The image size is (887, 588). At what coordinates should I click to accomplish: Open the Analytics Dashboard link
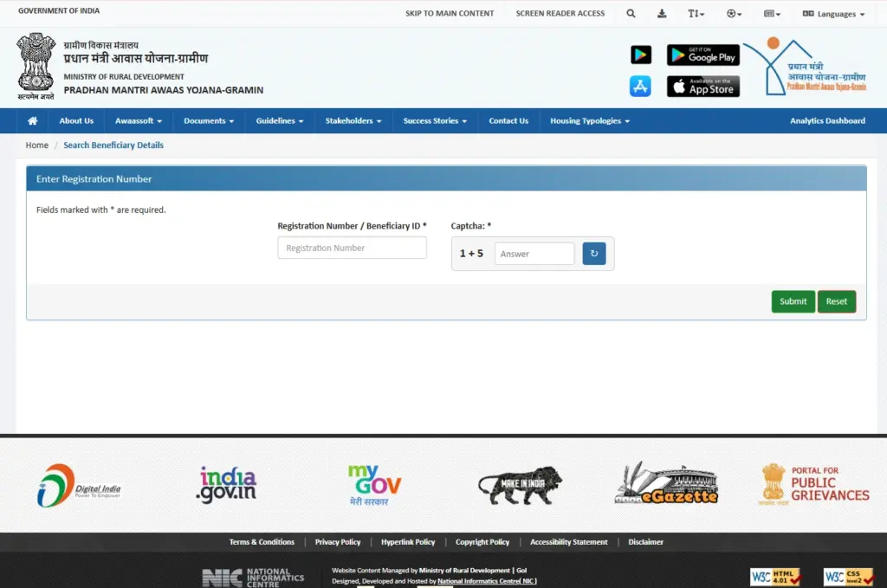(x=827, y=121)
